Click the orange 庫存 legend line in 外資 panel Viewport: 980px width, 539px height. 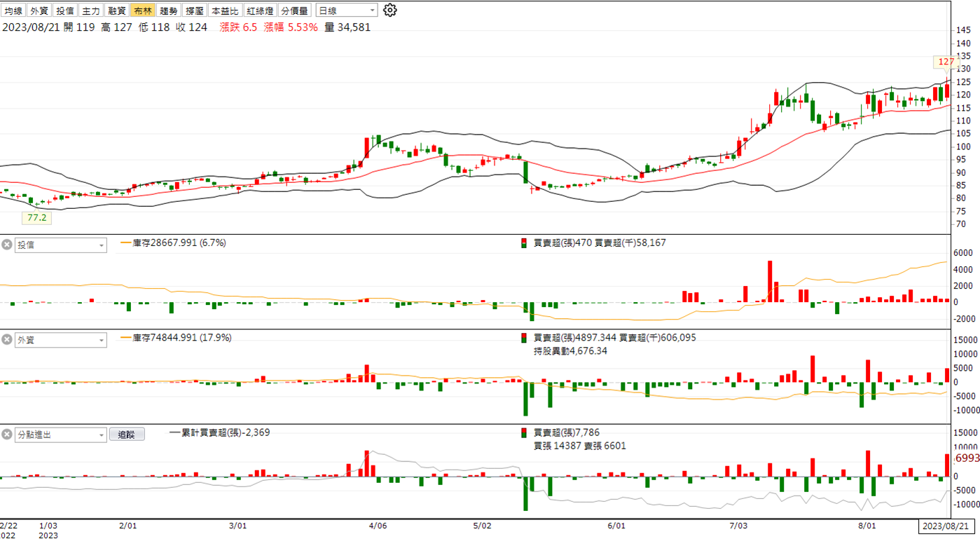click(126, 338)
